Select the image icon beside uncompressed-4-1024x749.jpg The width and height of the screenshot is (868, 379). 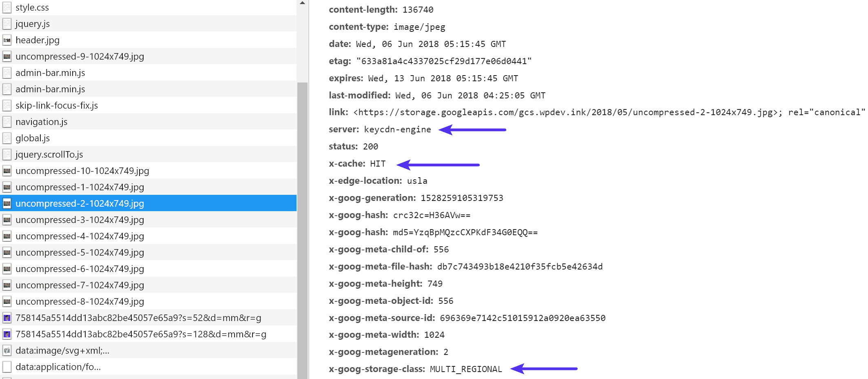pyautogui.click(x=7, y=236)
